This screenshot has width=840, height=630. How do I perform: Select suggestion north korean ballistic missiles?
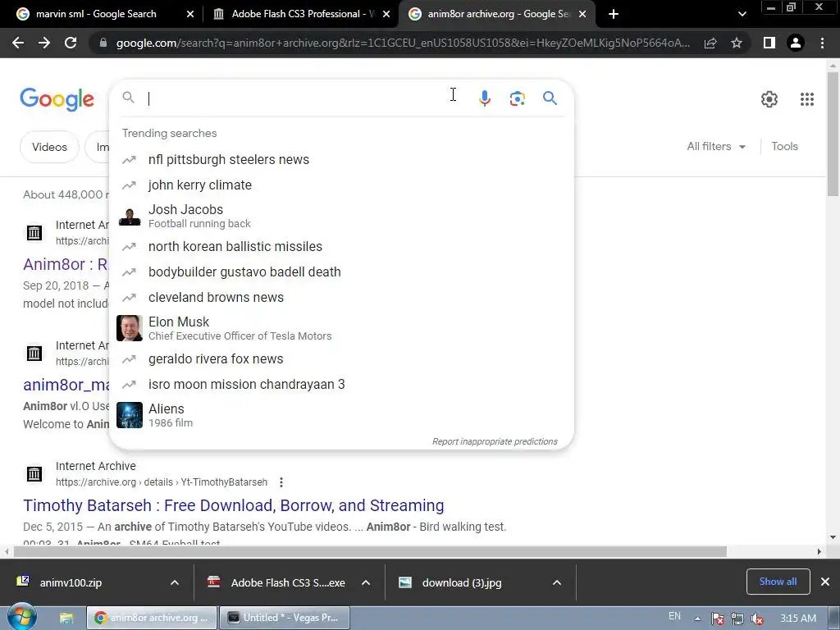click(x=341, y=246)
